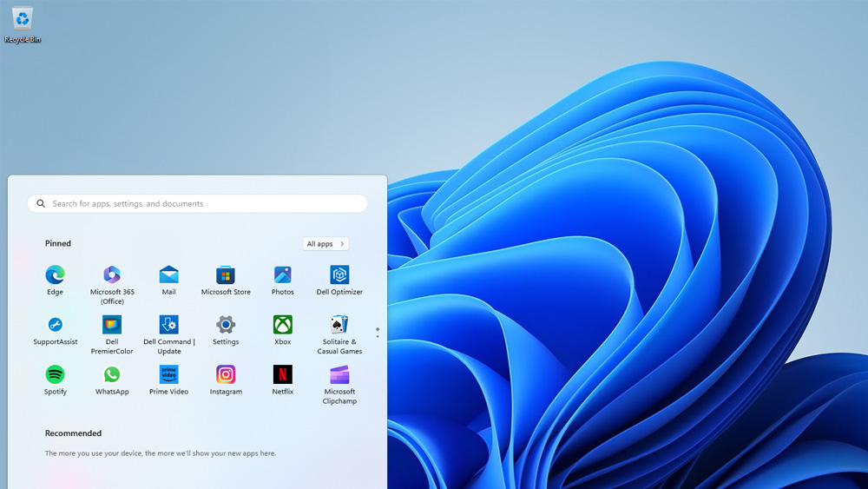Open the Mail app
The width and height of the screenshot is (868, 489).
(x=169, y=281)
